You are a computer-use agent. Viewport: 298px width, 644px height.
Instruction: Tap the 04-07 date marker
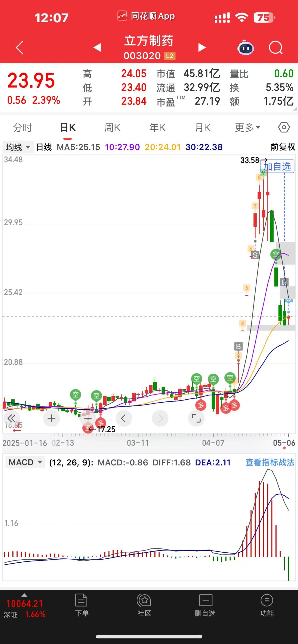pos(213,443)
